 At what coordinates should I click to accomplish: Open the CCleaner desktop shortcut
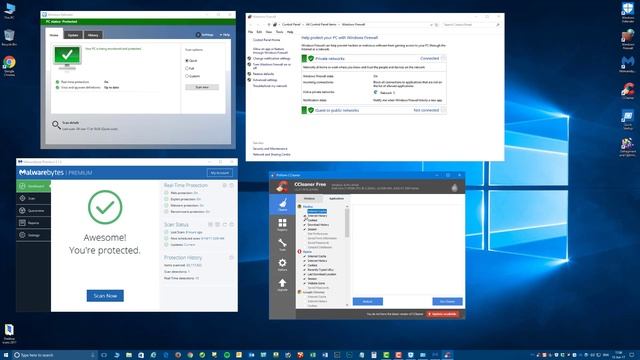tap(628, 91)
